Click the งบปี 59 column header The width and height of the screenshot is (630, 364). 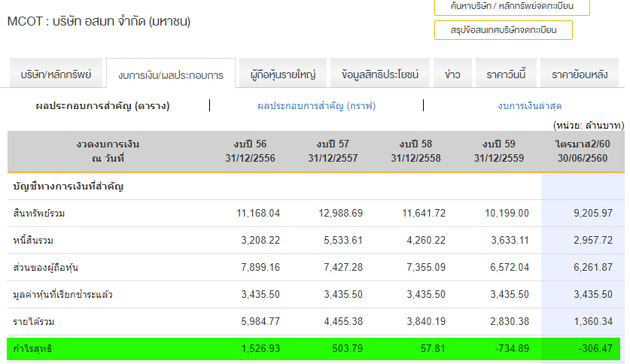point(500,151)
